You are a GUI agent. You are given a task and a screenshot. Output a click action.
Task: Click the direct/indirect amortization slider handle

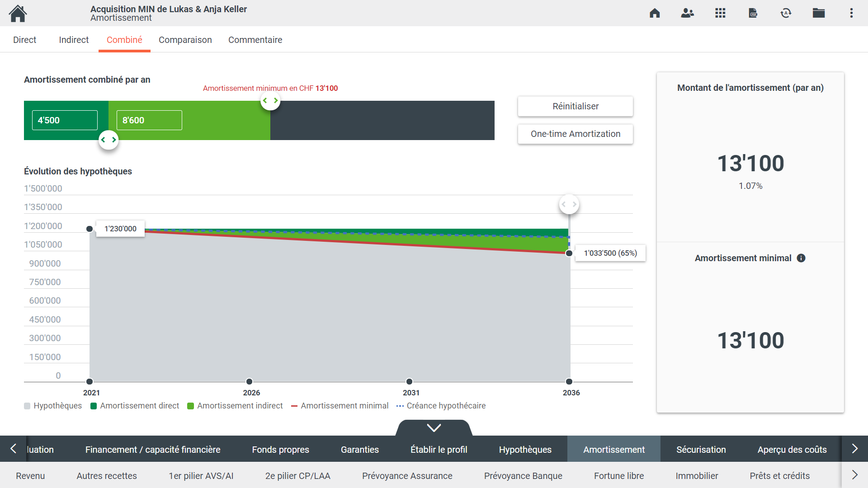coord(108,140)
